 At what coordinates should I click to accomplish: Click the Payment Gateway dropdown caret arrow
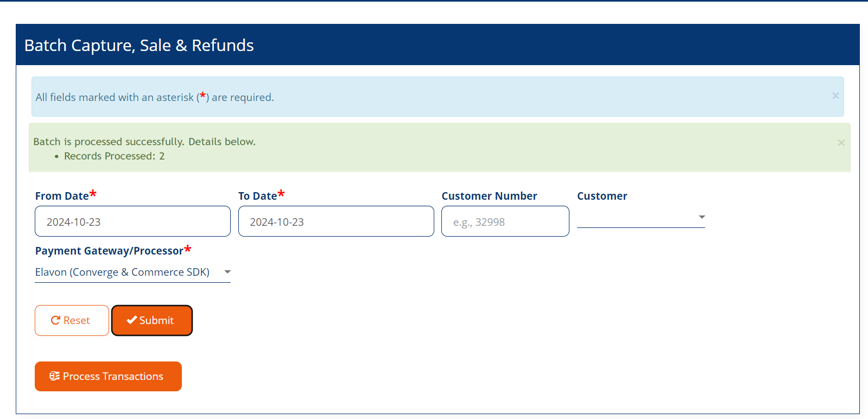pyautogui.click(x=227, y=272)
